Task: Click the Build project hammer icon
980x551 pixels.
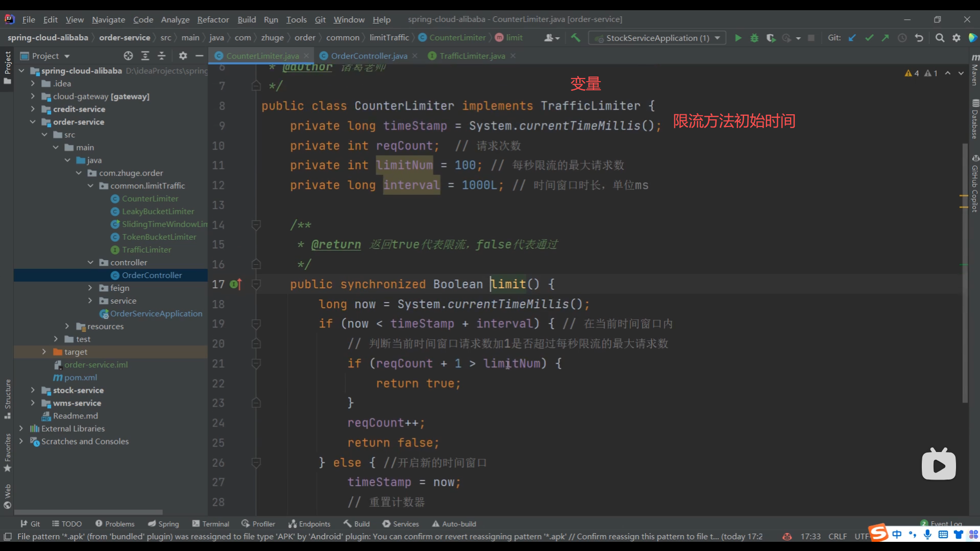Action: [576, 38]
